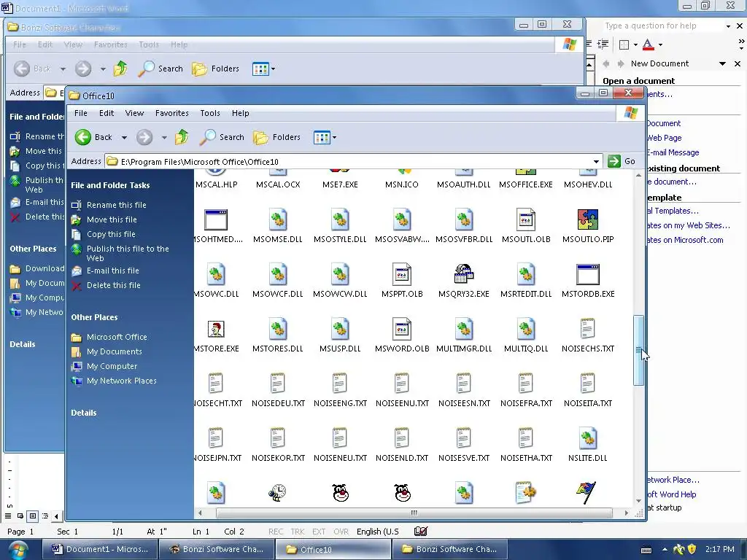The height and width of the screenshot is (560, 747).
Task: Open Help menu in Office10 window
Action: coord(241,113)
